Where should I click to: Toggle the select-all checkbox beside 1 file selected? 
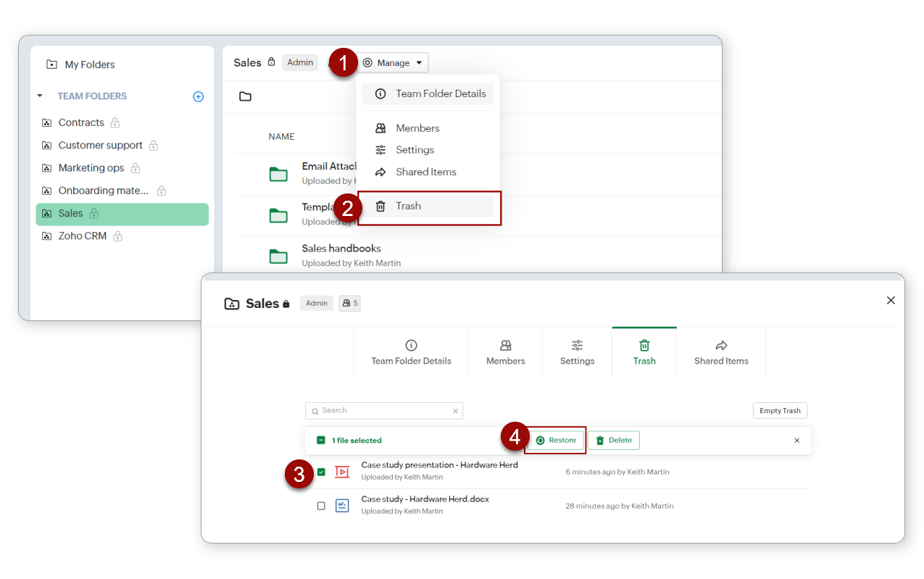pyautogui.click(x=320, y=441)
